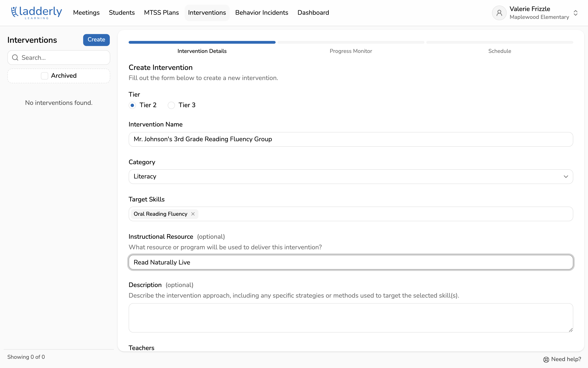The height and width of the screenshot is (368, 588).
Task: Click the Instructional Resource text field
Action: 351,262
